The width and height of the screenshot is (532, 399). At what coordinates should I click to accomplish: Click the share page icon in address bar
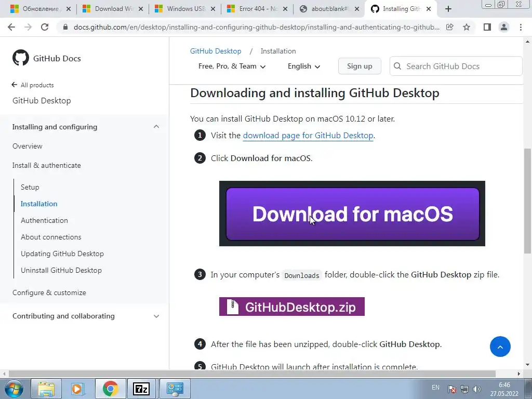click(x=450, y=27)
